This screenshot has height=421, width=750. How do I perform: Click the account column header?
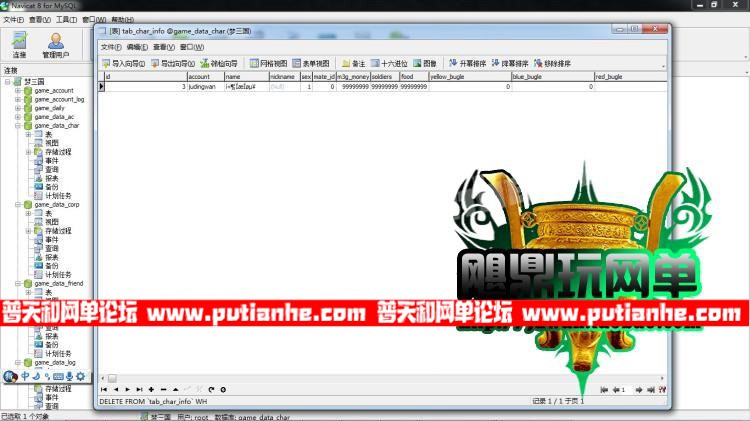206,77
